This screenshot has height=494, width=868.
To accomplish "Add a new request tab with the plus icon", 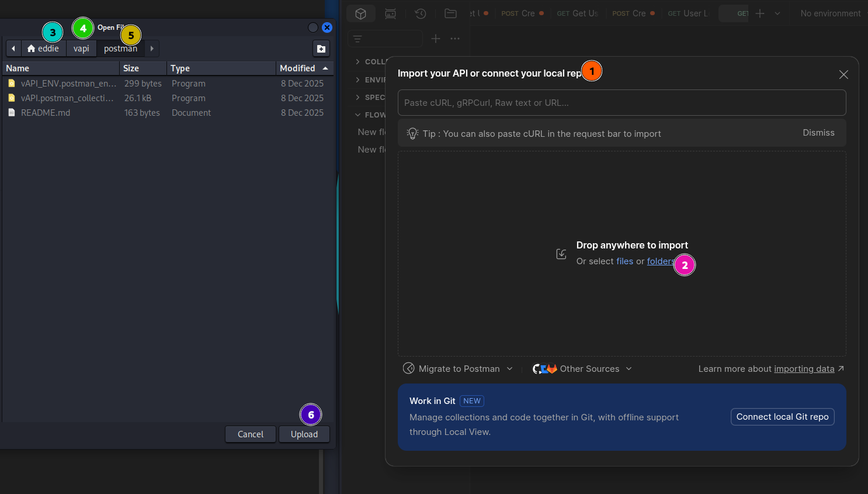I will point(760,13).
